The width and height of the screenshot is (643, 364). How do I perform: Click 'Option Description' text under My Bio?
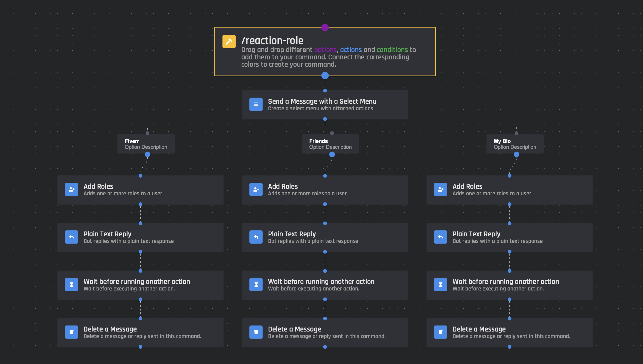click(x=515, y=147)
